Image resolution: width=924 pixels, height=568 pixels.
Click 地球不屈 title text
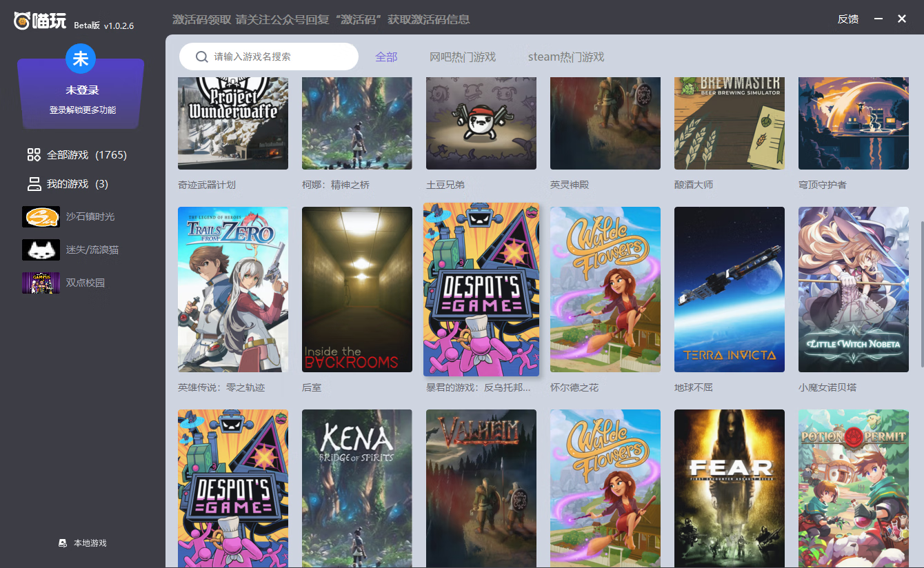[694, 387]
